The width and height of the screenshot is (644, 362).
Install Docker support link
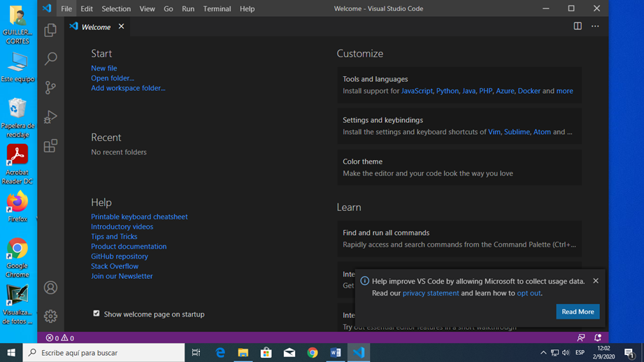coord(529,91)
